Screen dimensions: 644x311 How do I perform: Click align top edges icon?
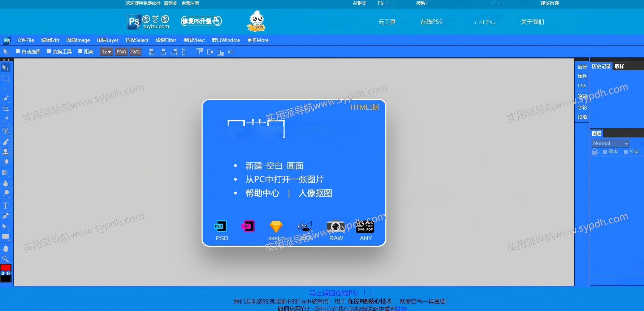(199, 52)
